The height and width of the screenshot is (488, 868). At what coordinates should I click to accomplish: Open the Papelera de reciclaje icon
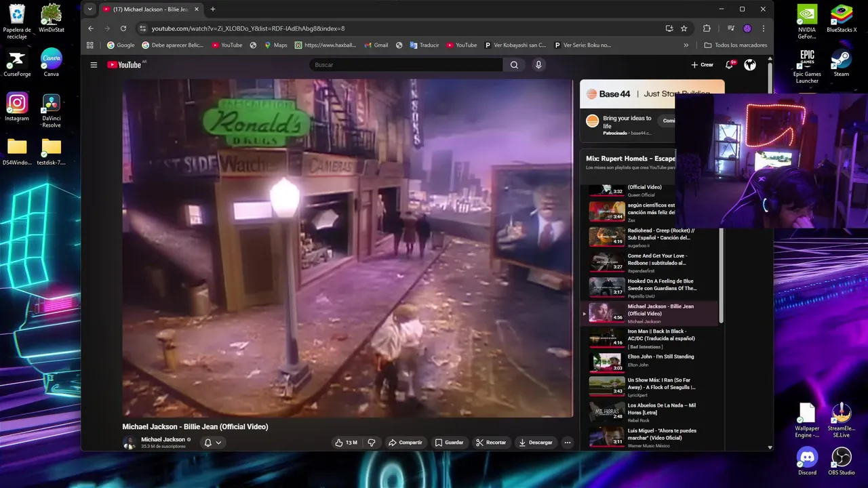(17, 22)
